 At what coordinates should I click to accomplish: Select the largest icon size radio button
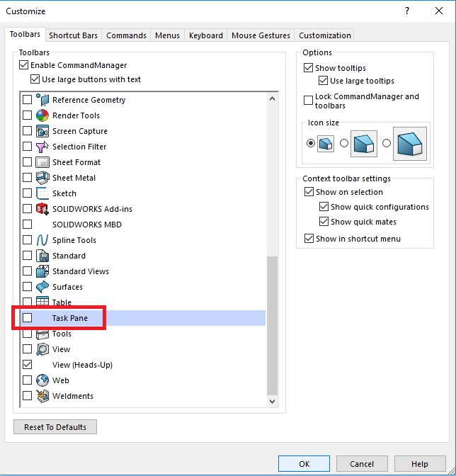pyautogui.click(x=387, y=143)
